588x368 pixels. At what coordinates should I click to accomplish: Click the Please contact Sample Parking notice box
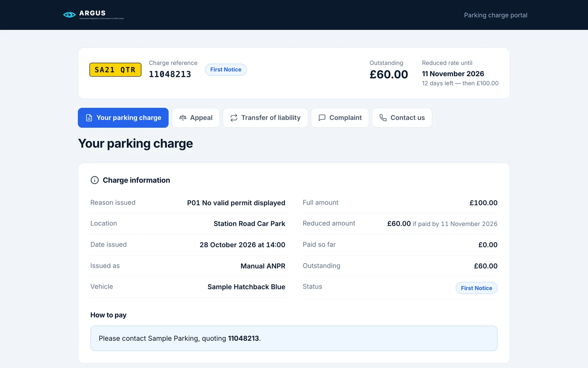(x=294, y=338)
